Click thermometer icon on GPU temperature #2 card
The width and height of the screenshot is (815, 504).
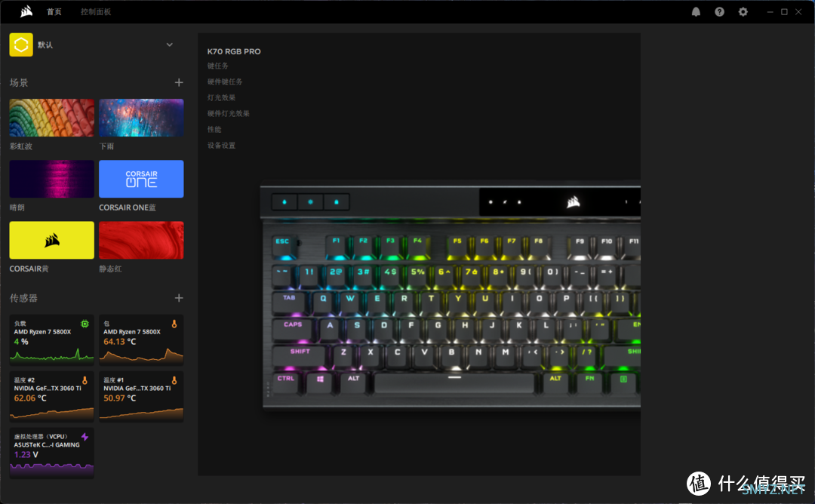85,380
